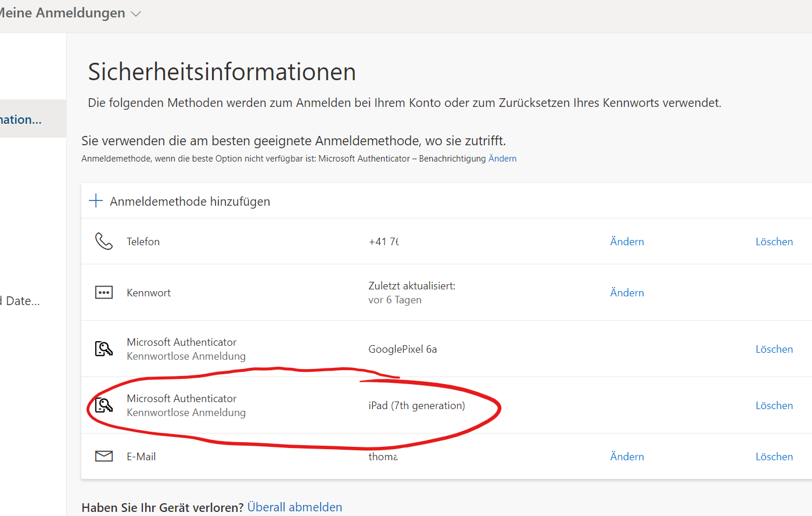
Task: Delete the iPad (7th generation) Authenticator entry
Action: (774, 406)
